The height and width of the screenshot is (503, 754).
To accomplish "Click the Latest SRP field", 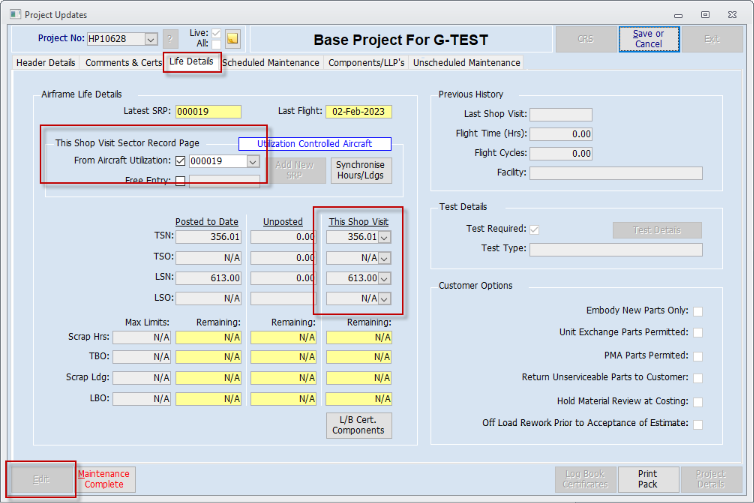I will click(x=208, y=112).
